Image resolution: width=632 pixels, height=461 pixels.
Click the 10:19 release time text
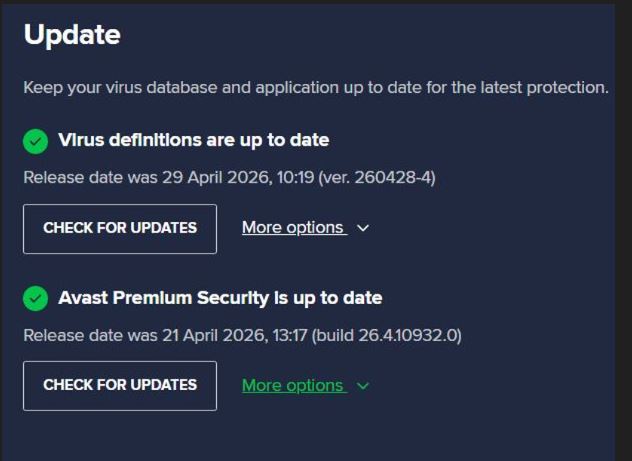(295, 177)
